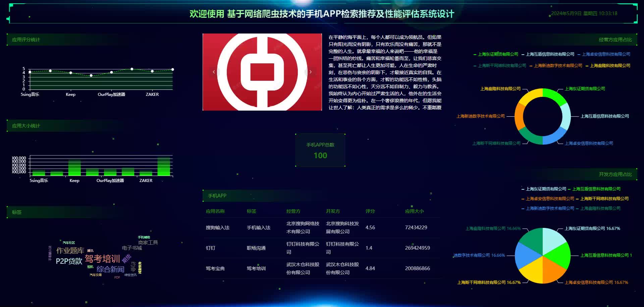Click 电子书城 in the tag word cloud

click(132, 248)
